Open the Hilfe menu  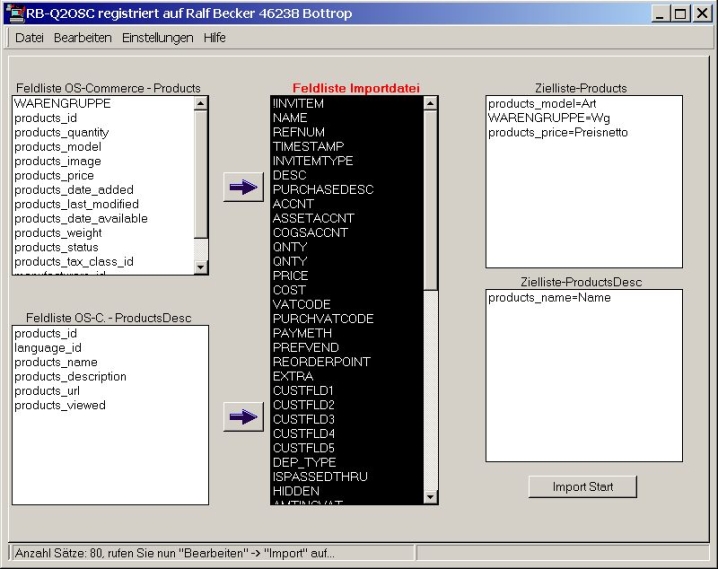[214, 38]
